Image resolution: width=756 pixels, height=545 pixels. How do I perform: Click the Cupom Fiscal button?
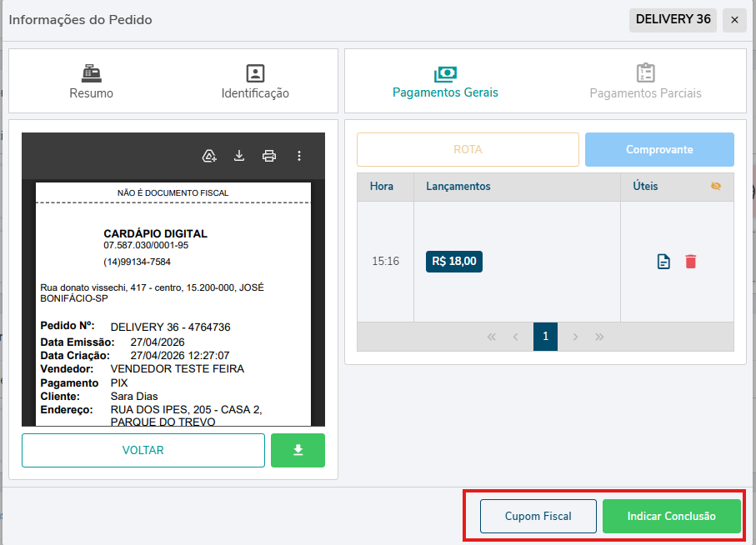point(538,516)
